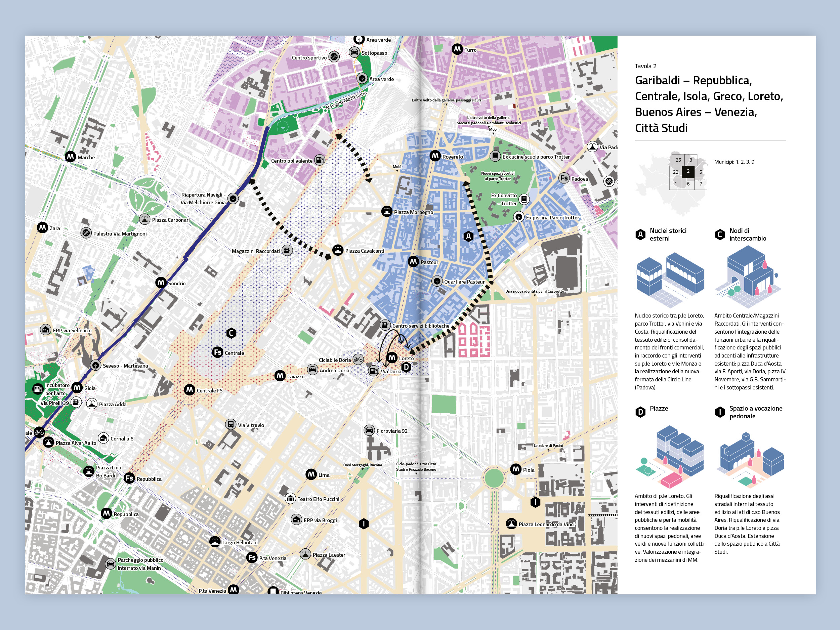Viewport: 840px width, 630px height.
Task: Click the Piazza Leonardo da Vinci icon
Action: (x=511, y=524)
